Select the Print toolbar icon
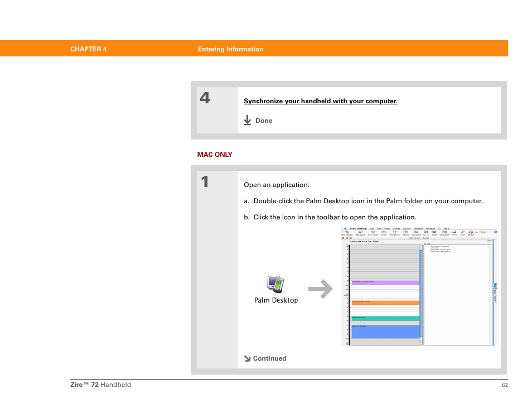Image resolution: width=532 pixels, height=412 pixels. (454, 232)
